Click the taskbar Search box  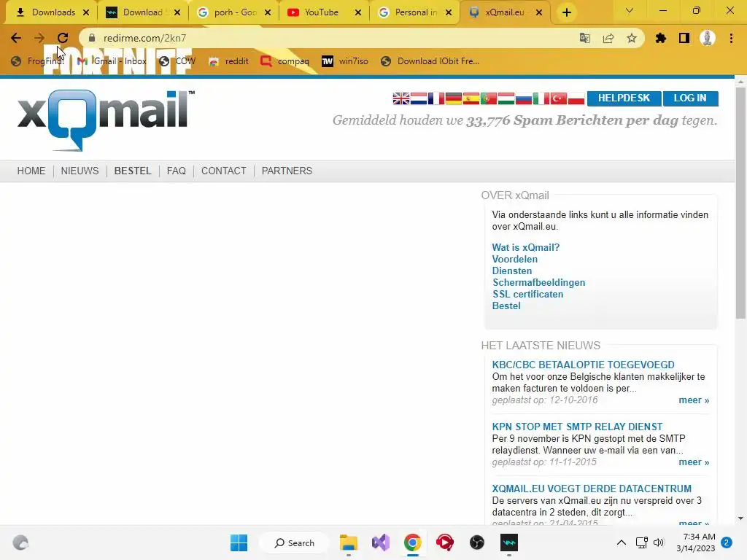(x=294, y=542)
